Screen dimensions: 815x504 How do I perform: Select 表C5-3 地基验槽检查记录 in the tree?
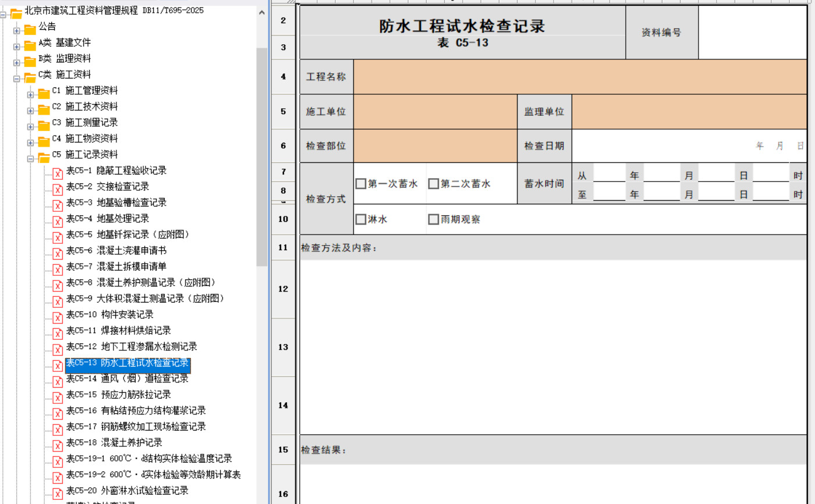tap(116, 203)
